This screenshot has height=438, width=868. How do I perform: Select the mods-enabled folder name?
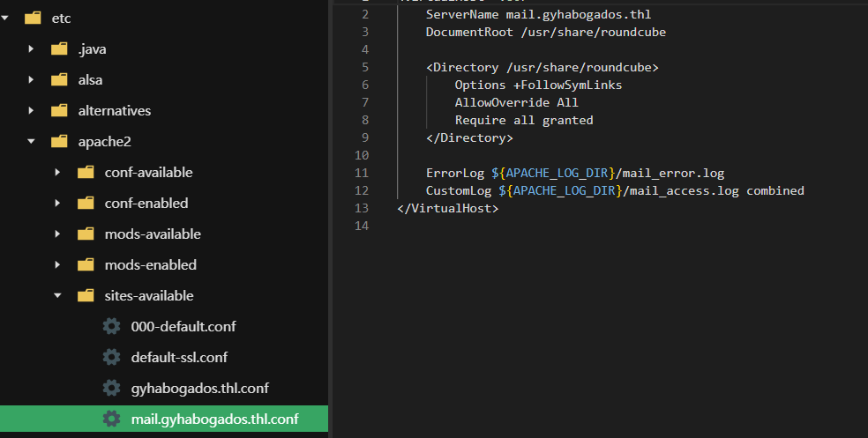(151, 265)
